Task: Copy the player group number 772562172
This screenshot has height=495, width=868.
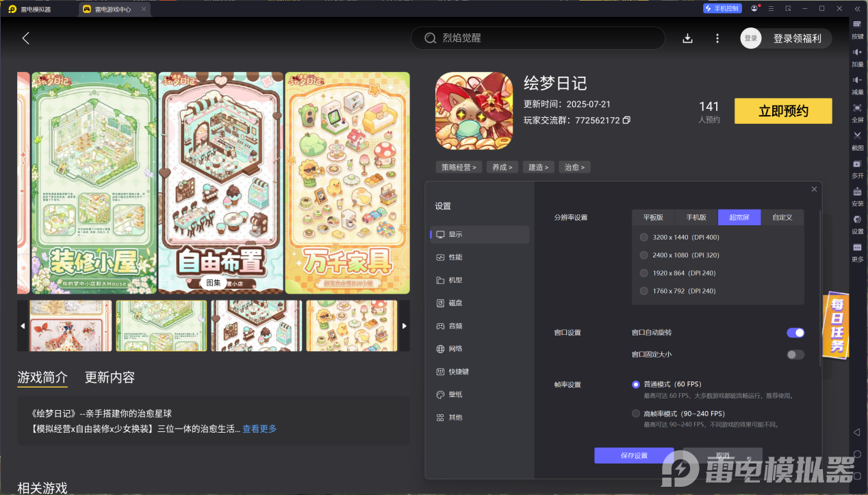Action: tap(626, 120)
